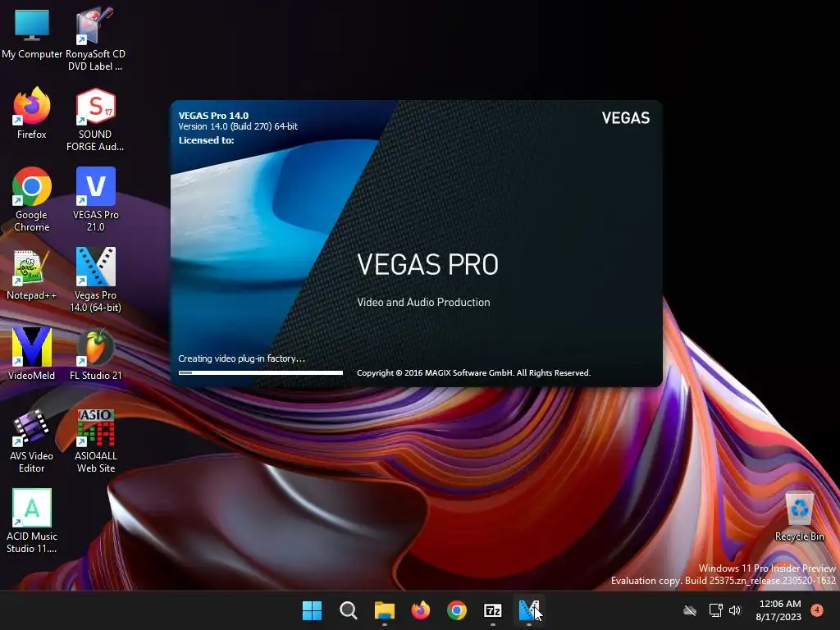Select the Recycle Bin icon
Image resolution: width=840 pixels, height=630 pixels.
click(x=799, y=517)
